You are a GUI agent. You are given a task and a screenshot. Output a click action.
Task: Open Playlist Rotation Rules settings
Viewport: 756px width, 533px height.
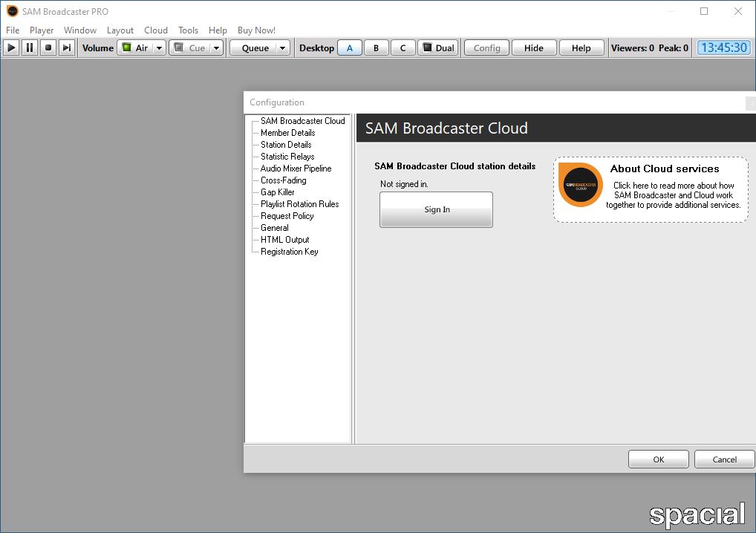300,204
